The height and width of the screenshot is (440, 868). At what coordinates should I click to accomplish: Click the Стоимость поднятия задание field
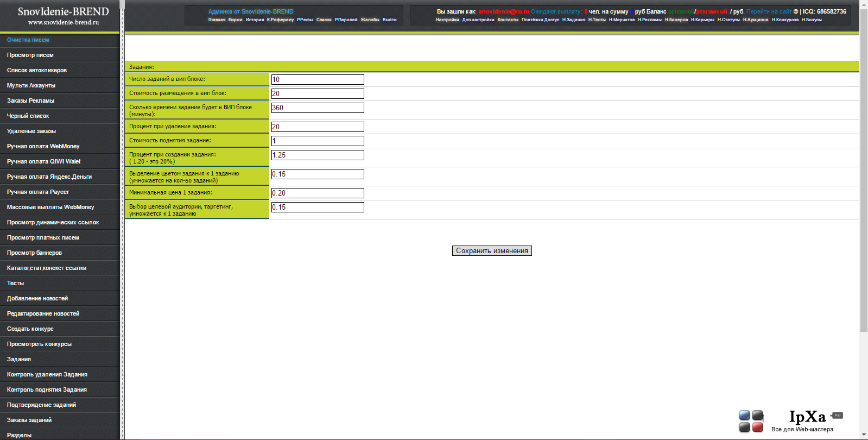click(318, 141)
